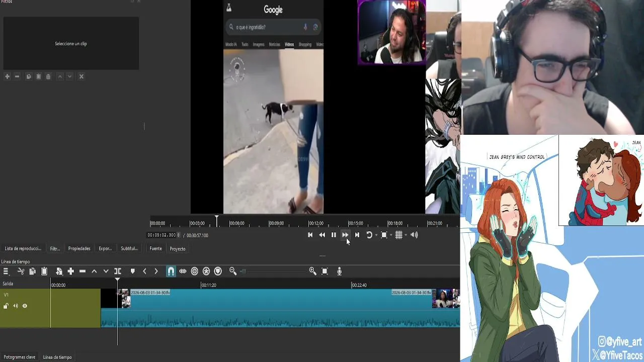Screen dimensions: 644x362
Task: Move the filter down in Filtros panel
Action: (70, 76)
